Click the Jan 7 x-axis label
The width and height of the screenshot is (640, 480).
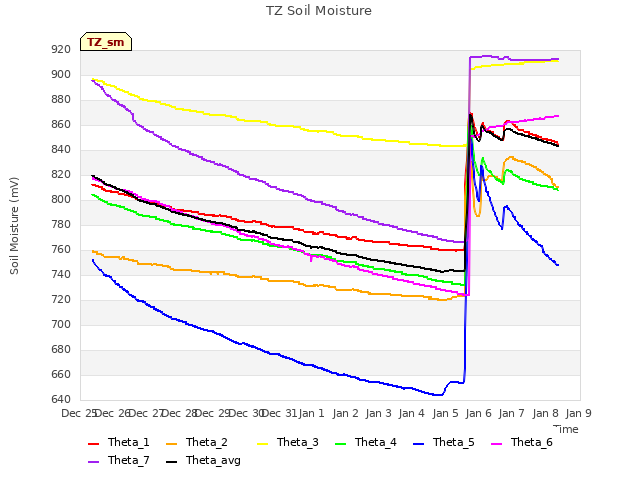[x=511, y=413]
